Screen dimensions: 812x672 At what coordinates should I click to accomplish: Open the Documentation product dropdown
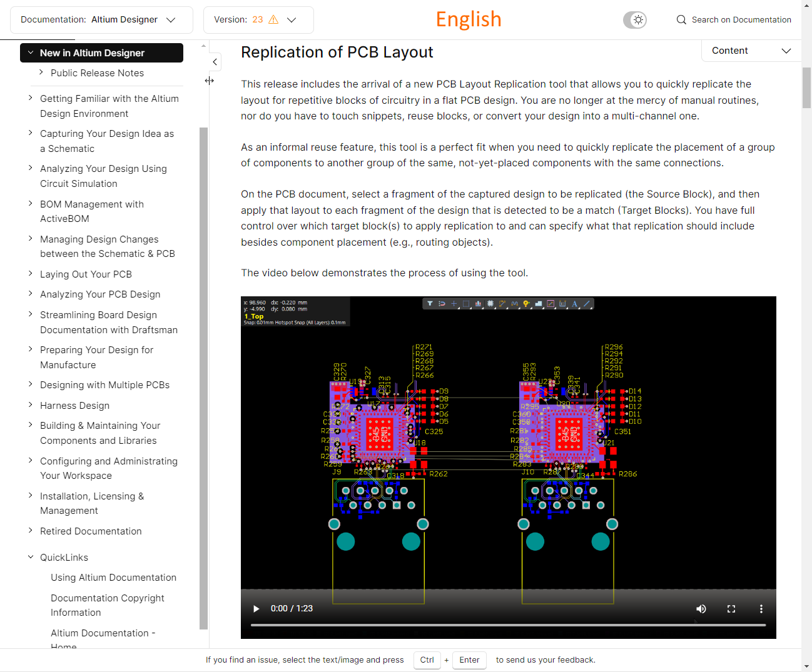101,20
